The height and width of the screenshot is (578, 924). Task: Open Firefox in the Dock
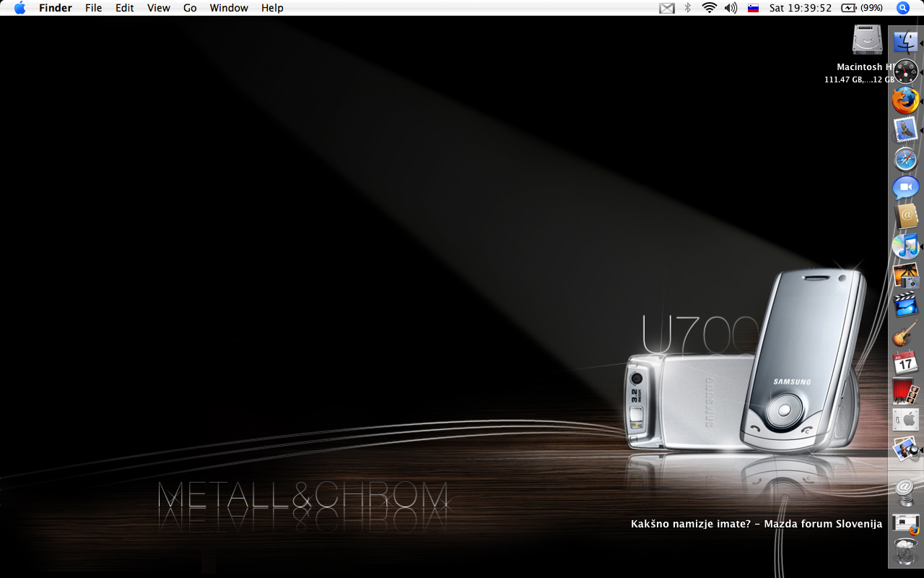[905, 101]
